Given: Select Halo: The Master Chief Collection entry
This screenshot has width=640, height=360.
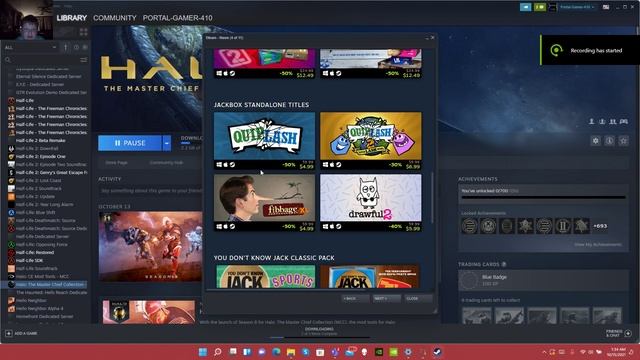Looking at the screenshot, I should (45, 284).
